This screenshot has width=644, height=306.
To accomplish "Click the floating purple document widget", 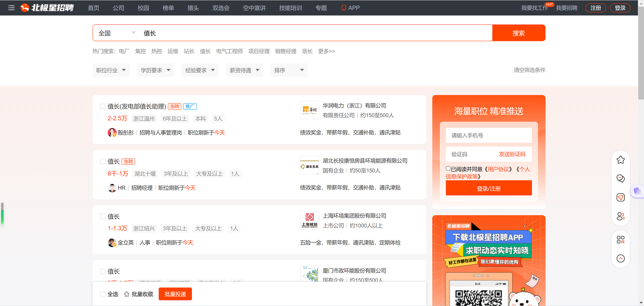I will tap(637, 191).
